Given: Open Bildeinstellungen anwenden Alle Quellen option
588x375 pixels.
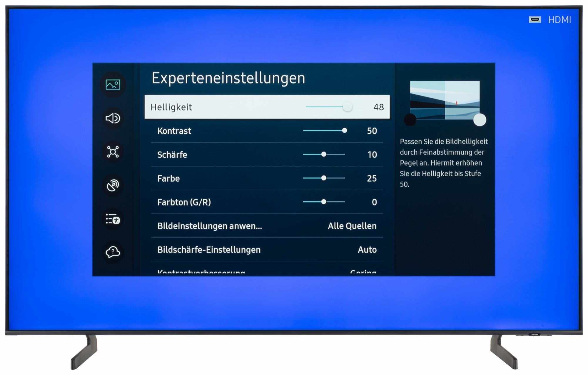Looking at the screenshot, I should click(267, 226).
